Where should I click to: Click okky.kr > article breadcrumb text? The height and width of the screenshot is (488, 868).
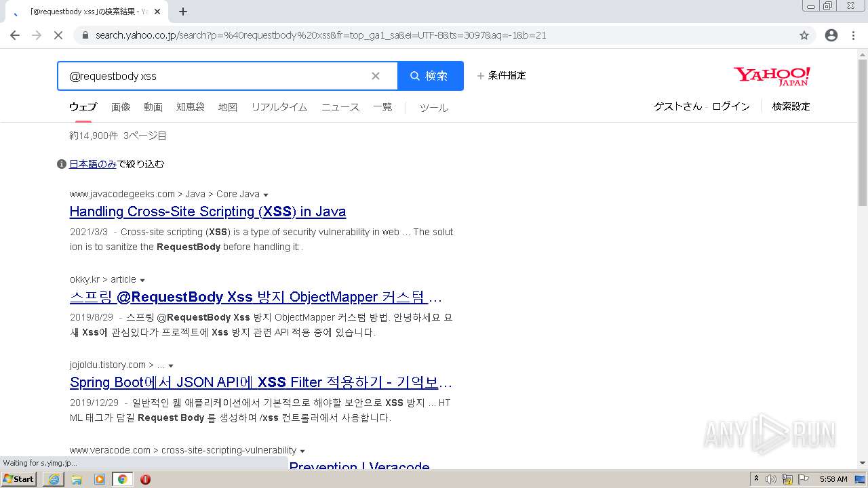103,279
